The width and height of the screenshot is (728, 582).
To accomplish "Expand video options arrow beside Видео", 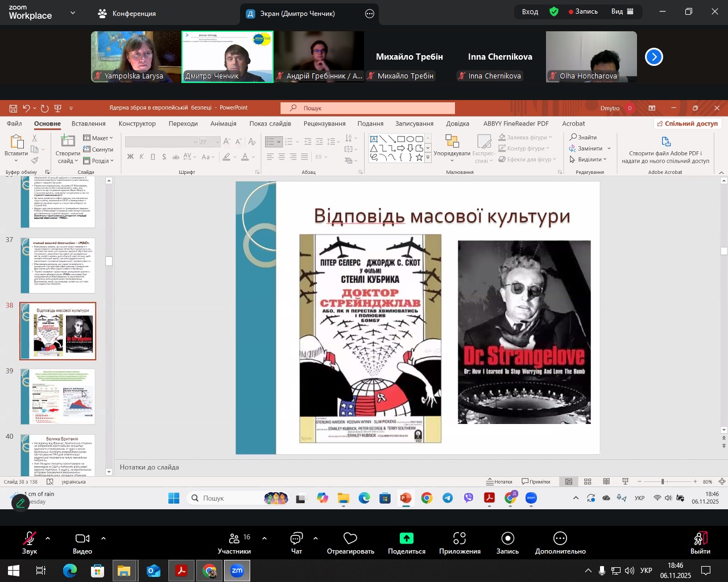I will tap(104, 538).
